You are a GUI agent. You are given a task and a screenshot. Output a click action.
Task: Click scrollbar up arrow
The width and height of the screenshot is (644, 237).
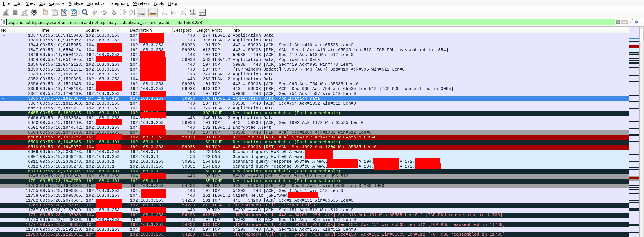click(x=642, y=29)
